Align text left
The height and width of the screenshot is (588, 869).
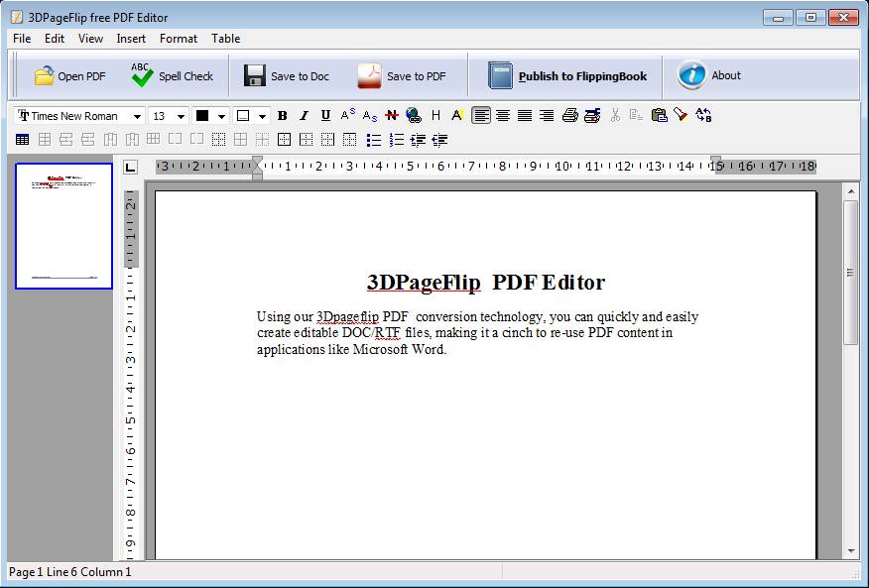[x=481, y=116]
